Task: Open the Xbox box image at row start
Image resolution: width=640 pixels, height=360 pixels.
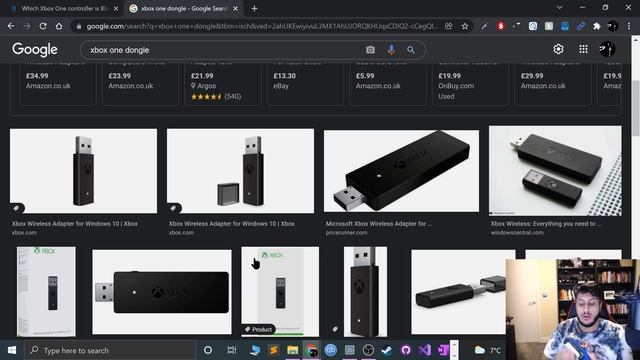Action: tap(46, 291)
